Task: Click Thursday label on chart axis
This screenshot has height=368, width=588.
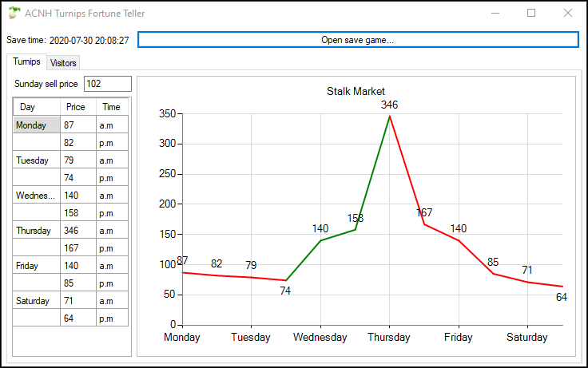Action: coord(389,337)
